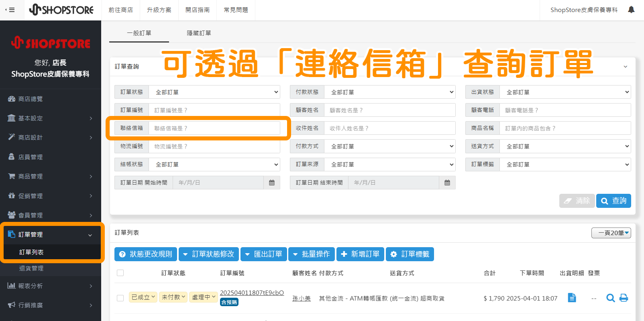
Task: Open shipping detail document icon
Action: point(572,297)
